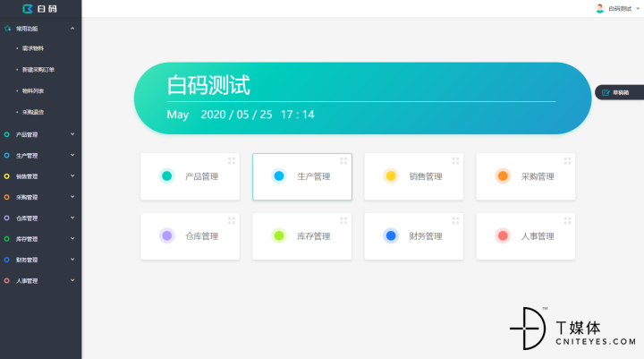Click the drag handle dots on 仓库管理 card
The height and width of the screenshot is (359, 644).
[x=232, y=220]
